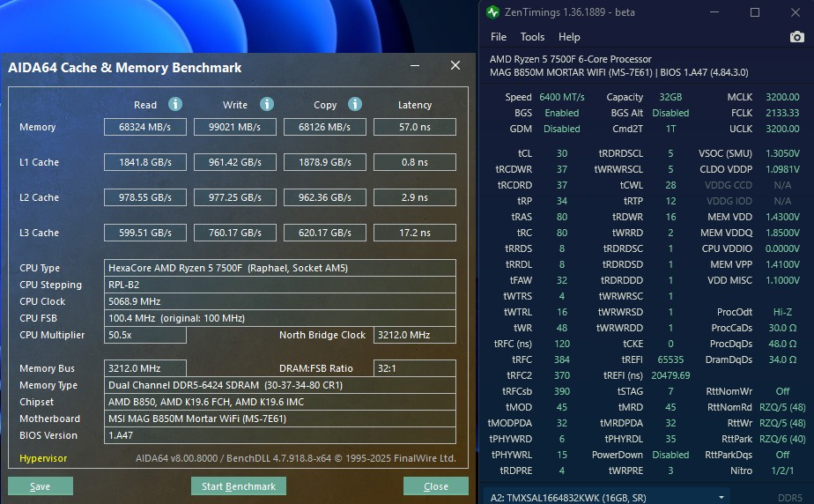Minimize the AIDA64 benchmark window
814x504 pixels.
click(x=415, y=65)
